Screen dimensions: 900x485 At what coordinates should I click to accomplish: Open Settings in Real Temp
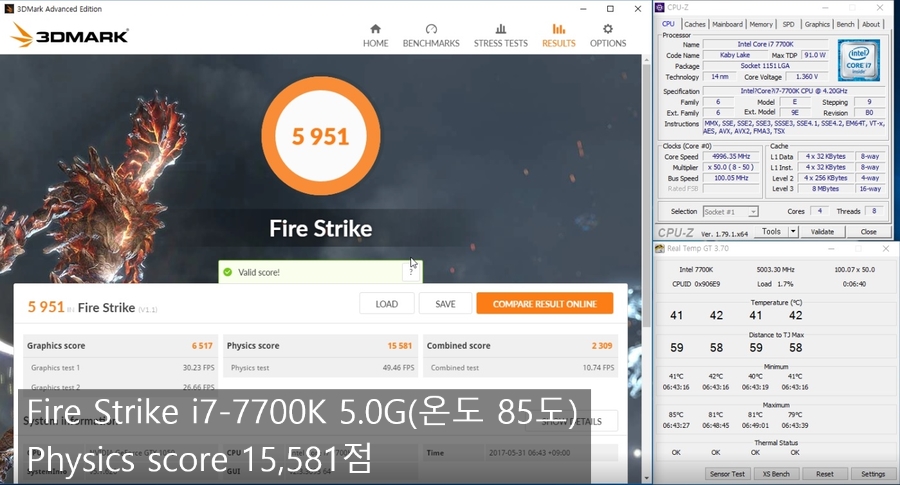coord(873,474)
